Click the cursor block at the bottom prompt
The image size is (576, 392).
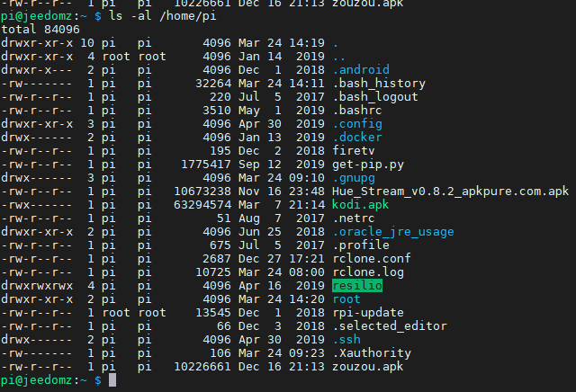tap(112, 381)
